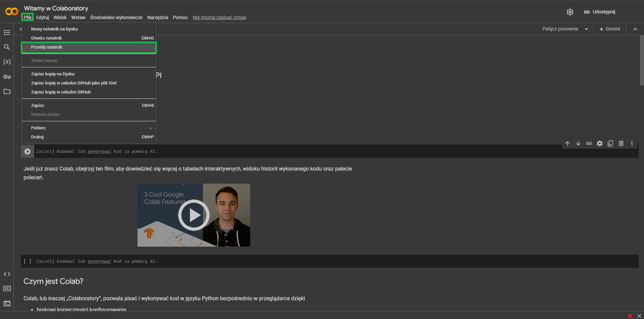The width and height of the screenshot is (644, 319).
Task: Close the bottom status bar
Action: pyautogui.click(x=639, y=316)
